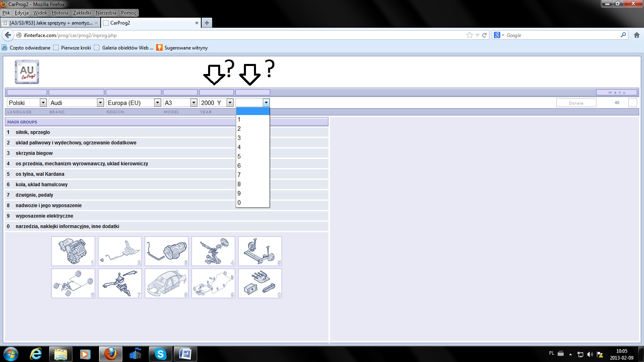Expand the Europa (EU) region dropdown

pyautogui.click(x=157, y=103)
